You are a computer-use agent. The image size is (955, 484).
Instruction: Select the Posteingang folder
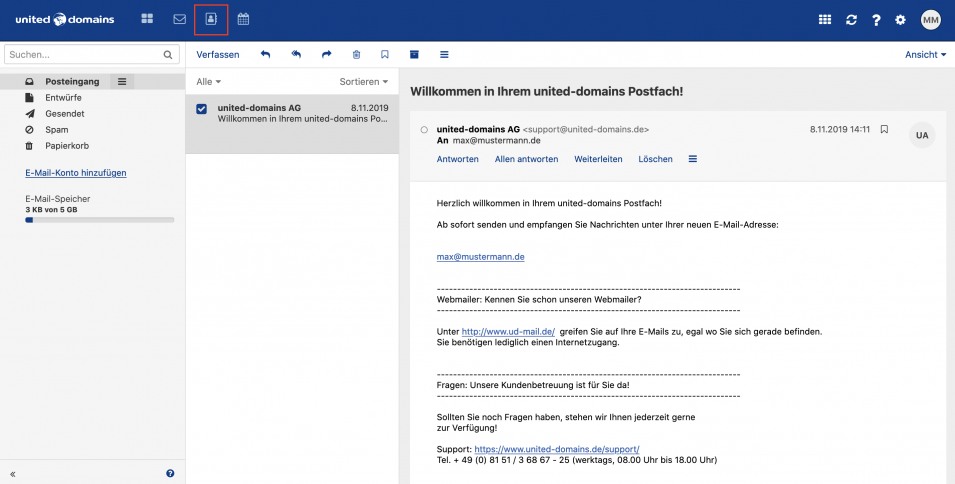coord(72,82)
